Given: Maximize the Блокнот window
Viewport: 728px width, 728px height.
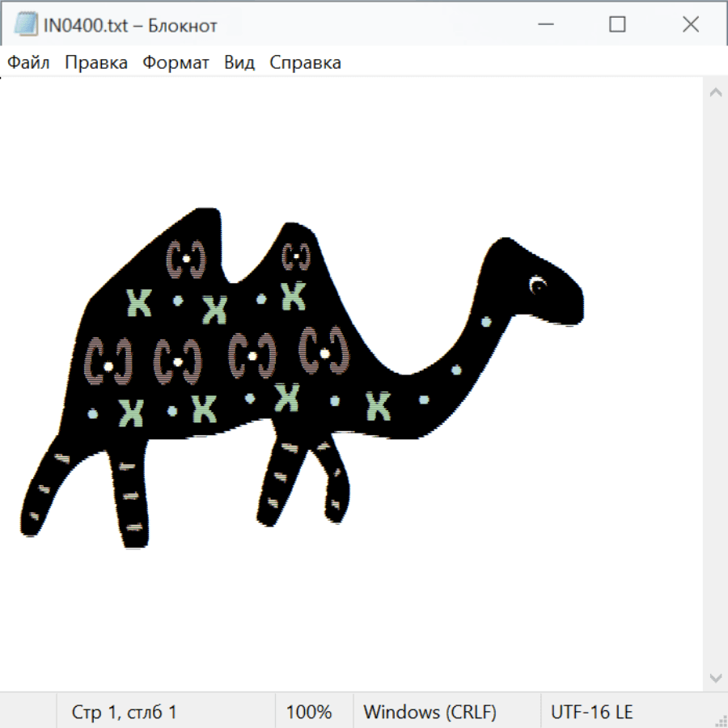Looking at the screenshot, I should coord(617,25).
